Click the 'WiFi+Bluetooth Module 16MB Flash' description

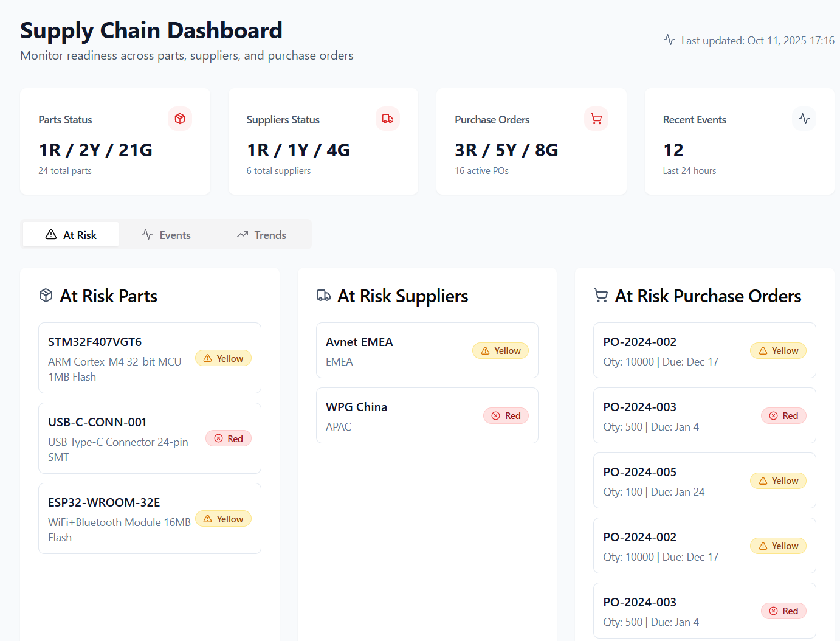pyautogui.click(x=119, y=530)
